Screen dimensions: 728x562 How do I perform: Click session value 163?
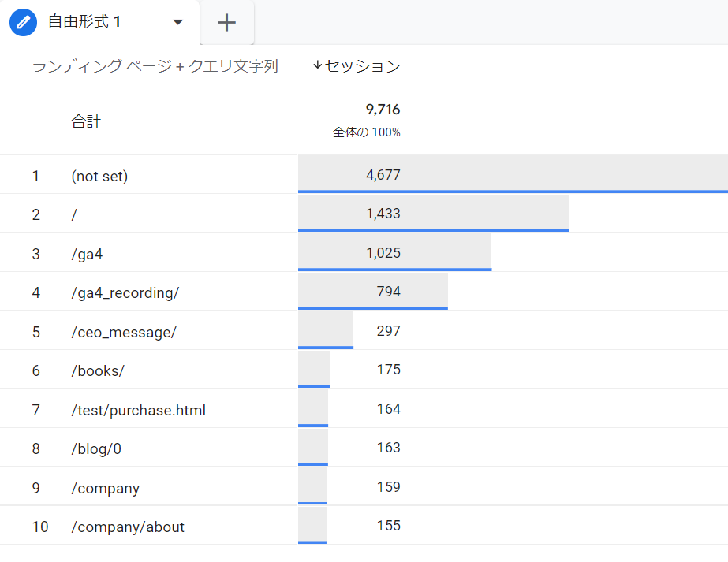click(389, 448)
